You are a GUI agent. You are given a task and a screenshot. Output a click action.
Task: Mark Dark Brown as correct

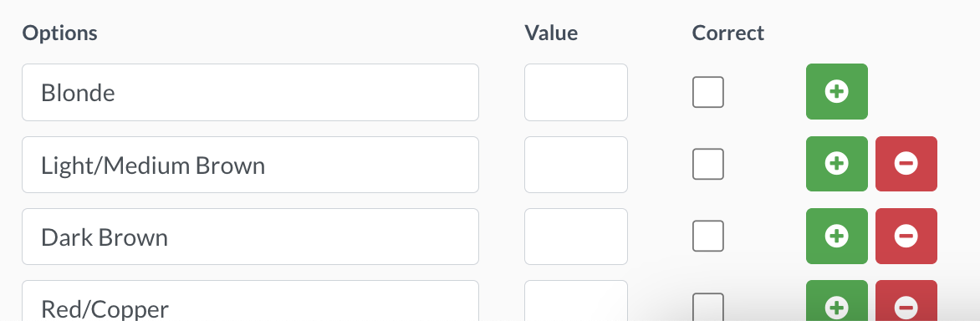[708, 236]
